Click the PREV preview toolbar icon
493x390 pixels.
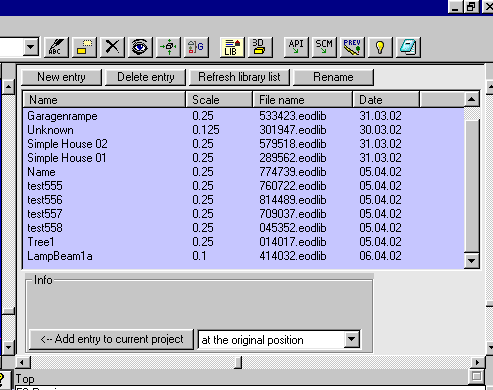click(x=352, y=47)
